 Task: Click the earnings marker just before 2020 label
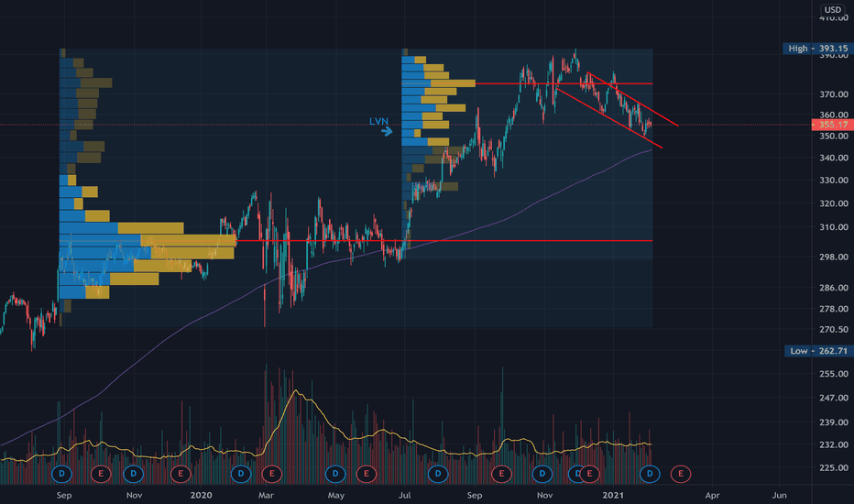[181, 474]
